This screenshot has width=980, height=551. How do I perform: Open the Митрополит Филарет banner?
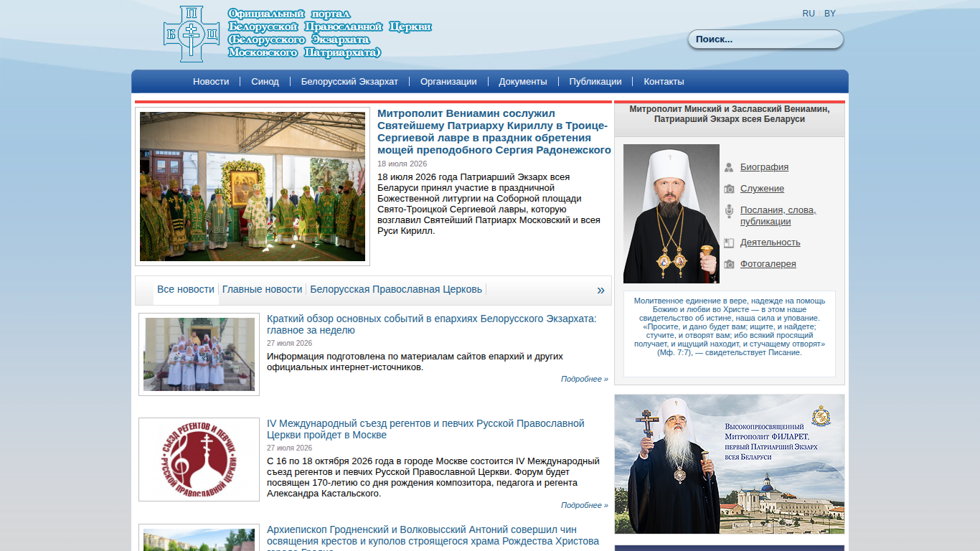[x=730, y=464]
